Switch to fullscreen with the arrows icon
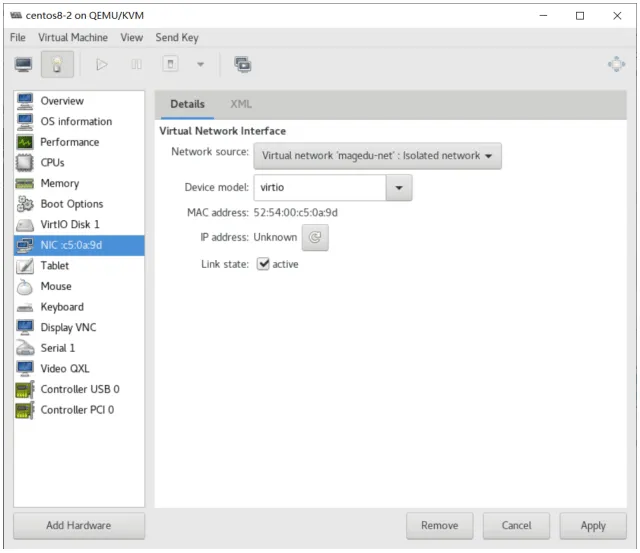 (616, 64)
